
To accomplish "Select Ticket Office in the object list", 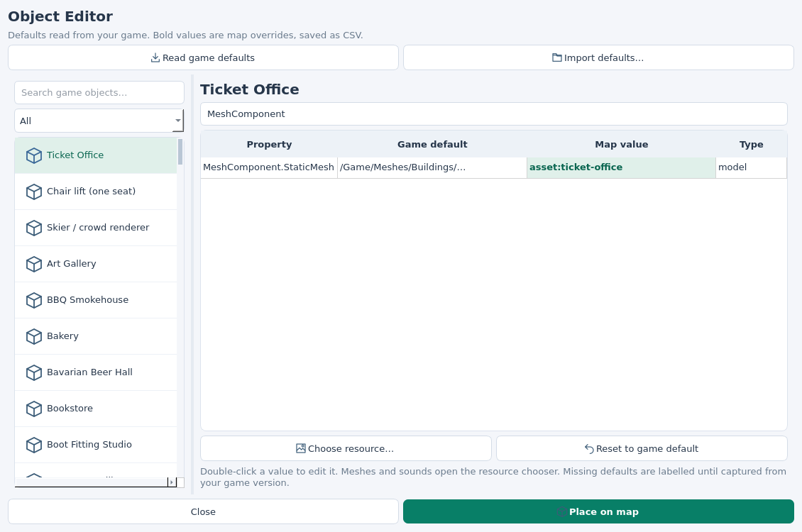I will click(x=96, y=155).
